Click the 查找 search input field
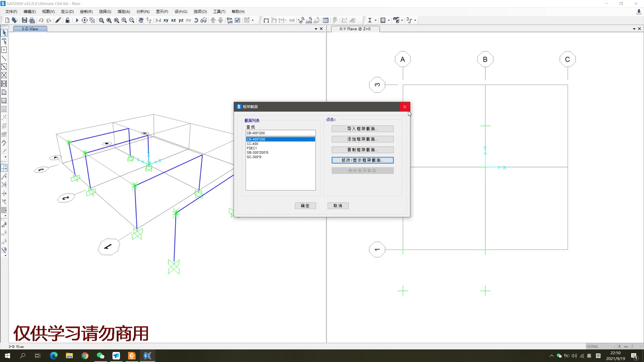The height and width of the screenshot is (362, 644). [x=280, y=133]
